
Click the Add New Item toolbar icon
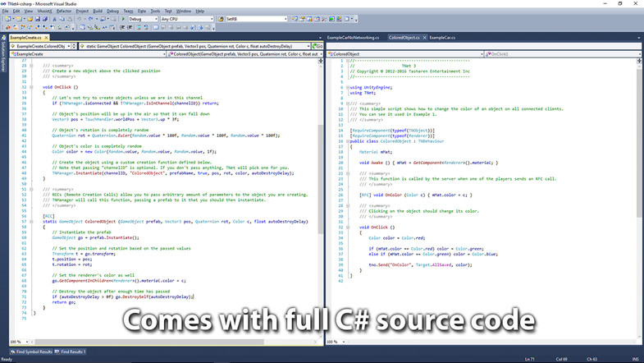19,19
